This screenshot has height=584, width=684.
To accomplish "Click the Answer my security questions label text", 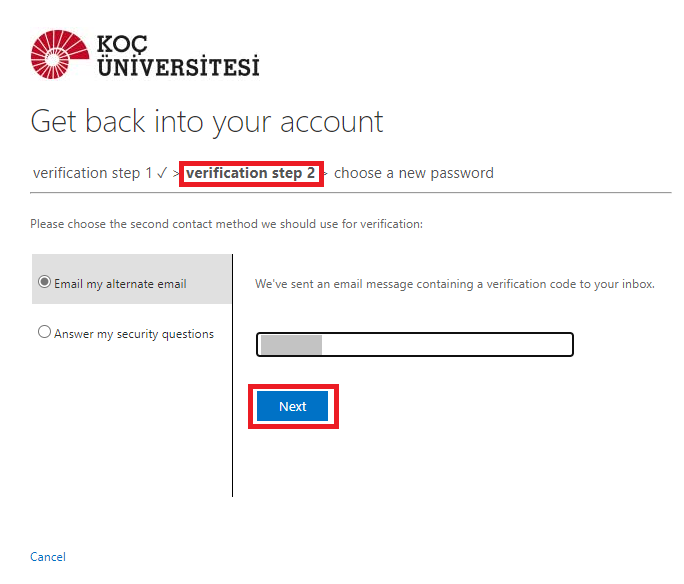I will coord(134,334).
